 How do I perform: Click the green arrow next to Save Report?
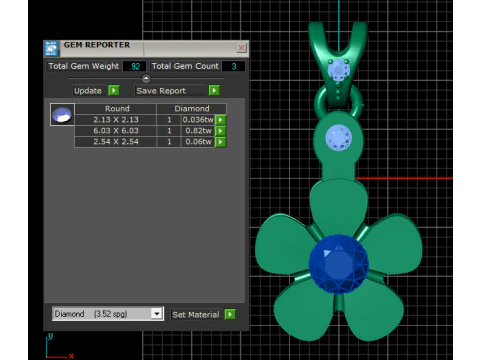[x=214, y=90]
